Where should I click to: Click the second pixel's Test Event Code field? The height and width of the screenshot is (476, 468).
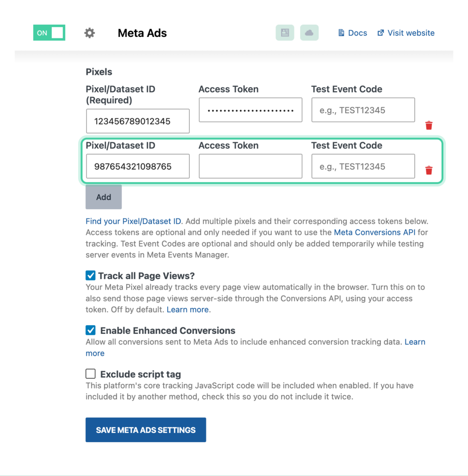363,166
